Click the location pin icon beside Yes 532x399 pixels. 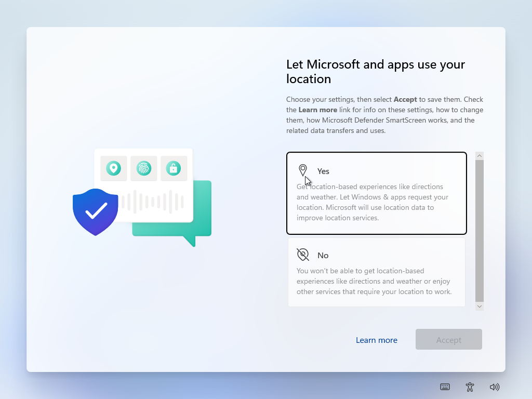pos(303,170)
